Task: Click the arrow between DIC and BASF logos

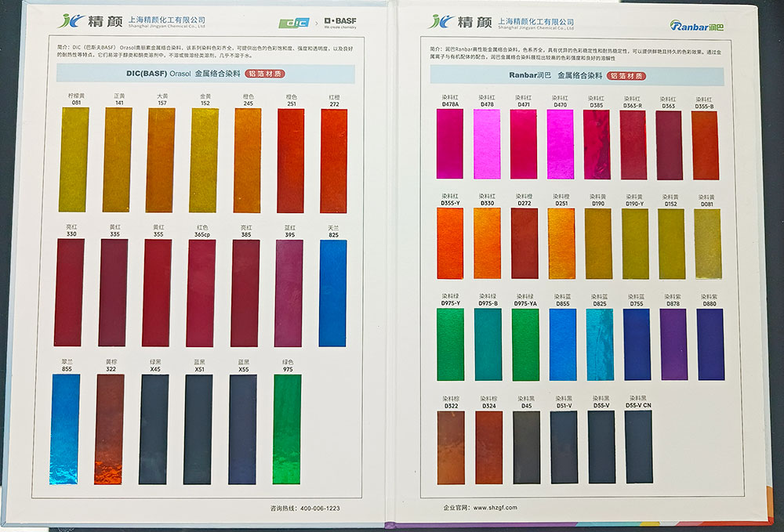Action: 316,23
